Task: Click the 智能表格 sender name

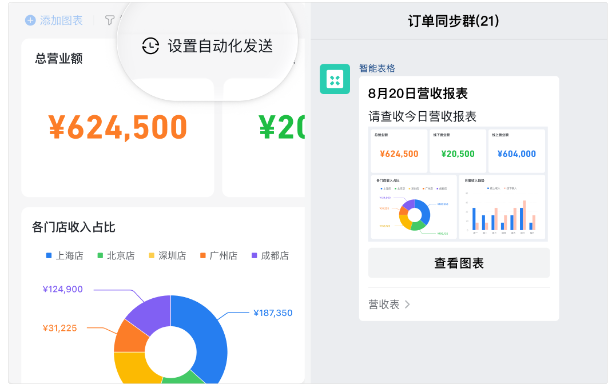Action: tap(377, 68)
